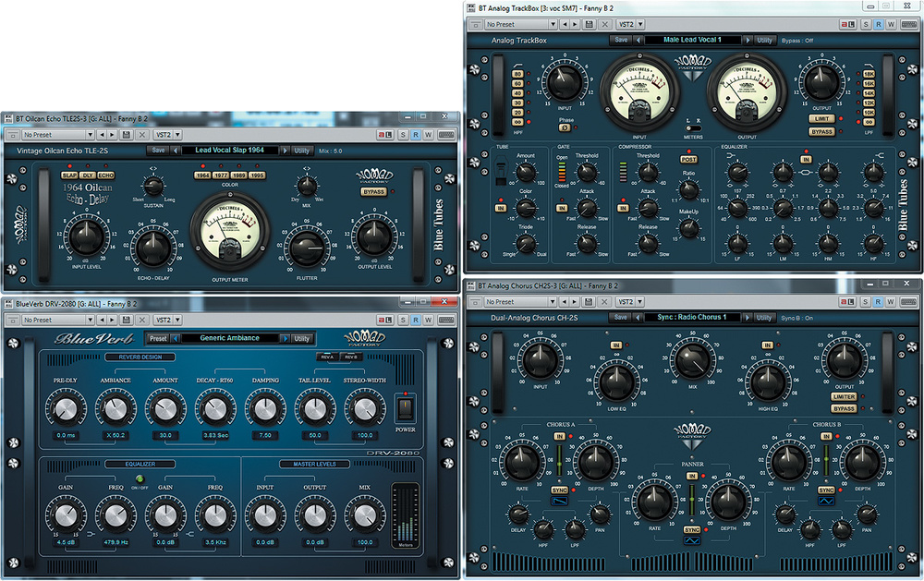Image resolution: width=924 pixels, height=581 pixels.
Task: Switch to the REV B tab in BlueVerb
Action: click(x=351, y=357)
